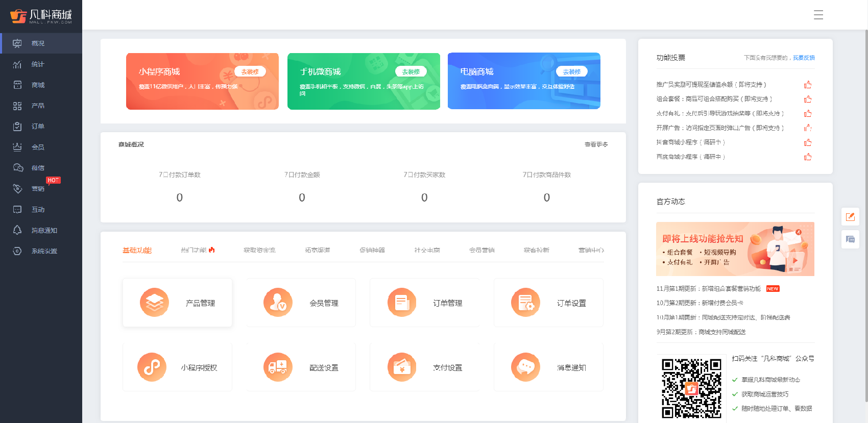Upvote 组合套餐 feature with thumbs-up
The height and width of the screenshot is (423, 868).
(808, 99)
